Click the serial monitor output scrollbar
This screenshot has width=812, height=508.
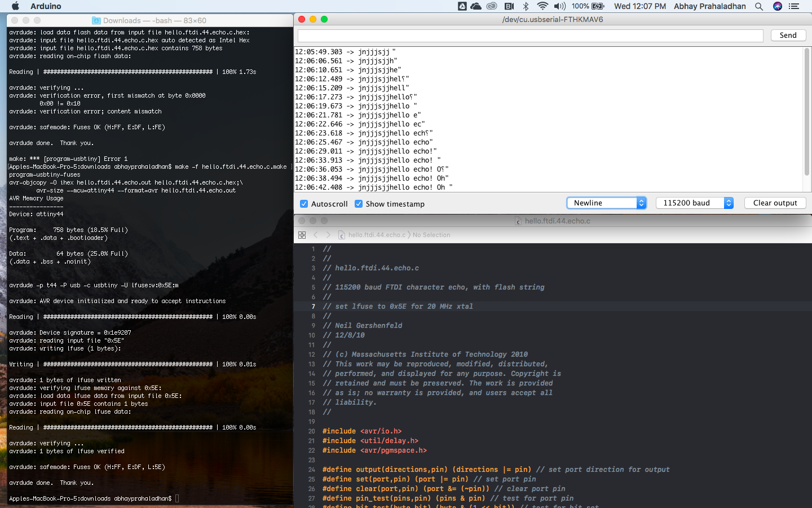[807, 113]
